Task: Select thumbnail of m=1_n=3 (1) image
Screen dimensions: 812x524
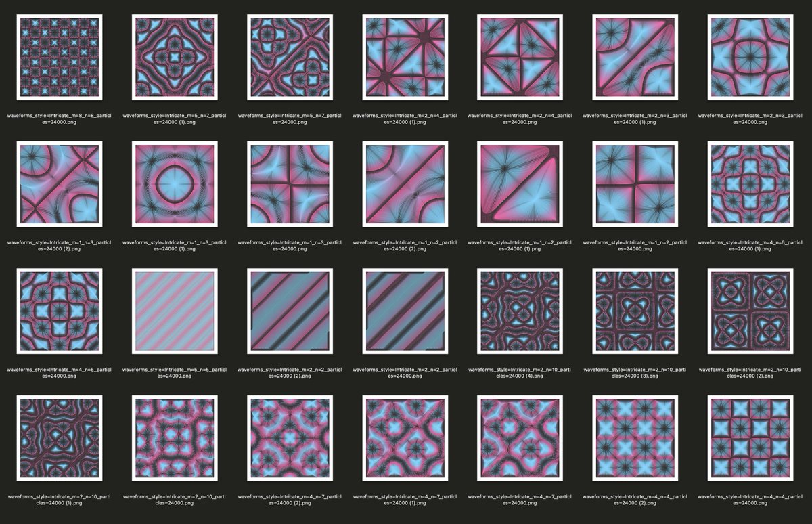Action: (175, 184)
